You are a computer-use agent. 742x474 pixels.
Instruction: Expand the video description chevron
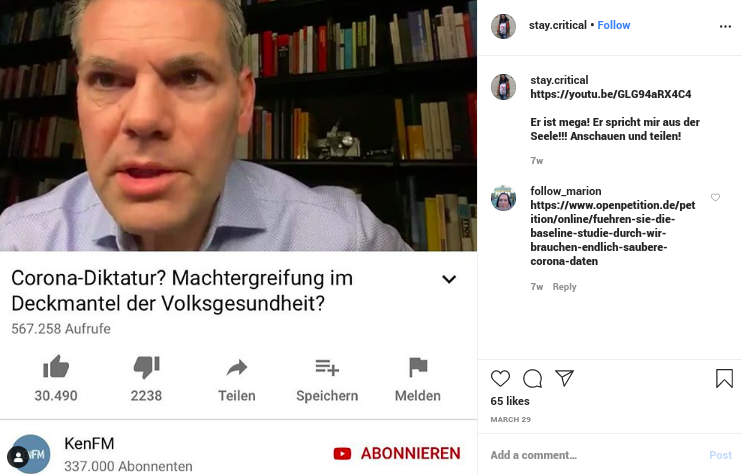[x=449, y=279]
